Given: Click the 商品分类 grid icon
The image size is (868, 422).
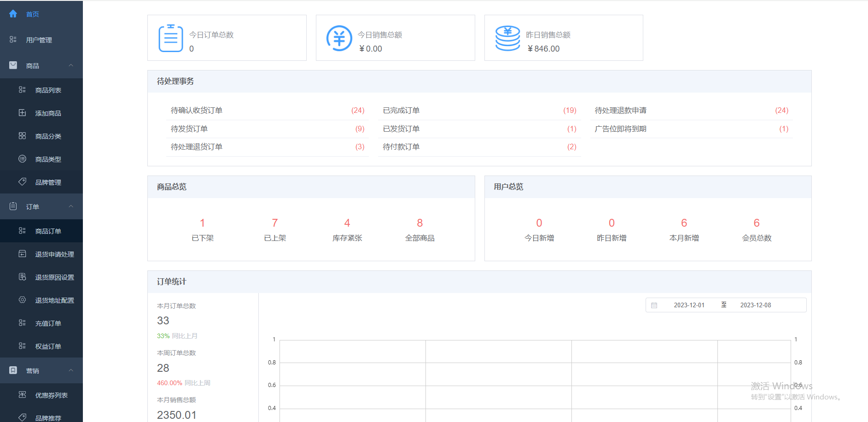Looking at the screenshot, I should point(22,136).
